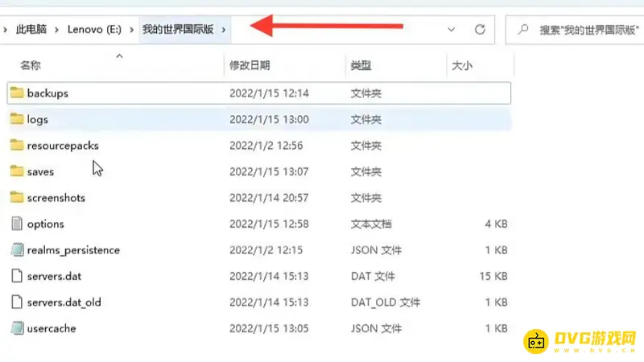Expand chevron after 此电脑 breadcrumb
Screen dimensions: 644x362
tap(54, 30)
